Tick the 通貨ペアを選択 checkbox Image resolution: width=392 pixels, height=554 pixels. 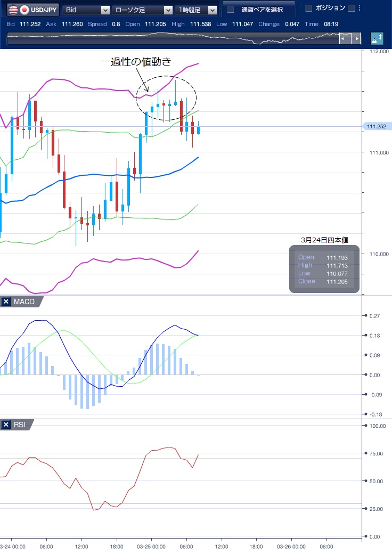coord(231,10)
